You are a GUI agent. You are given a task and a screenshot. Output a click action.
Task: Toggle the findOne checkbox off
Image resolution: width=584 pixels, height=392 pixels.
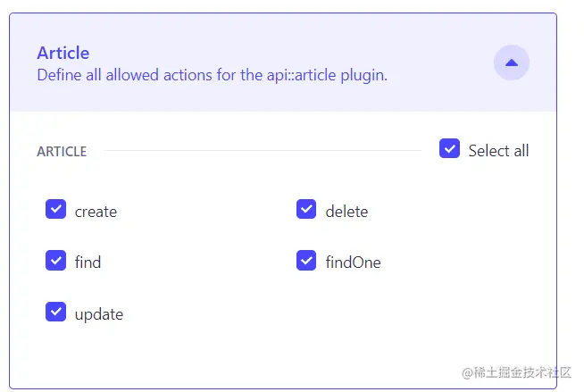pyautogui.click(x=306, y=261)
